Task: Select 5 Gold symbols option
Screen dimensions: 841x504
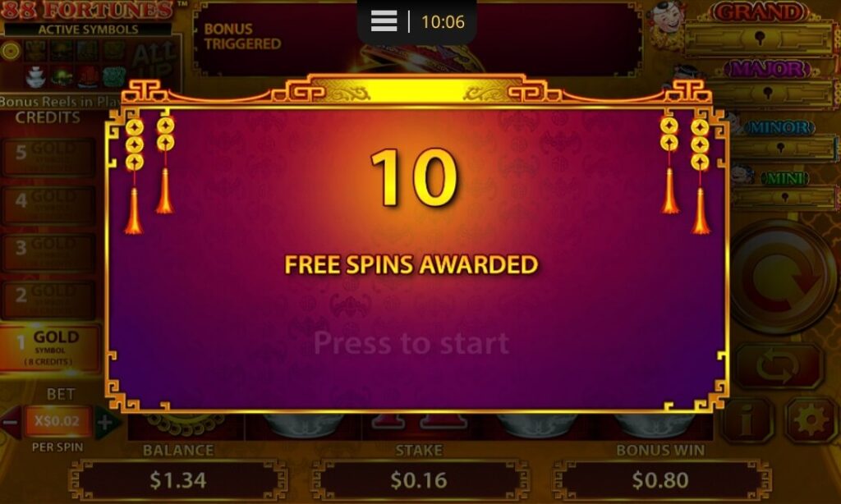Action: coord(49,157)
